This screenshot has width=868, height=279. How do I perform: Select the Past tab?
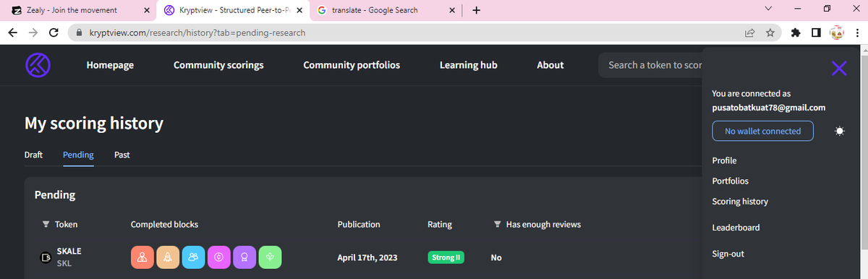click(122, 155)
